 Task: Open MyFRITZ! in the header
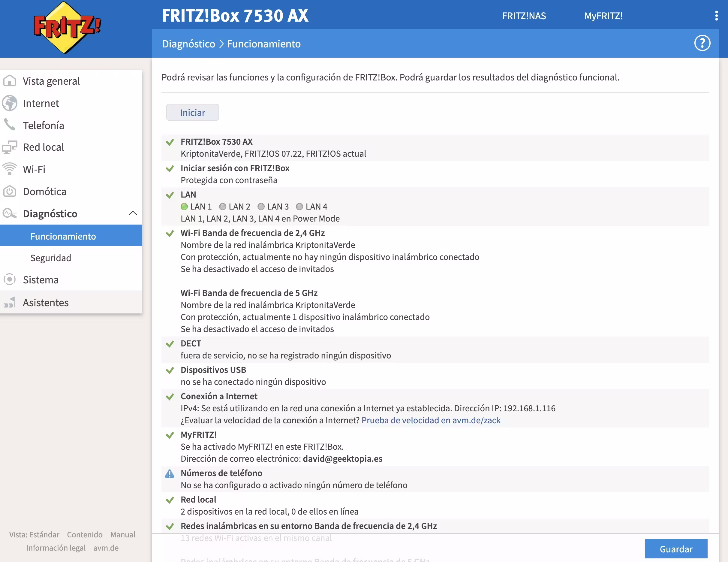click(603, 16)
